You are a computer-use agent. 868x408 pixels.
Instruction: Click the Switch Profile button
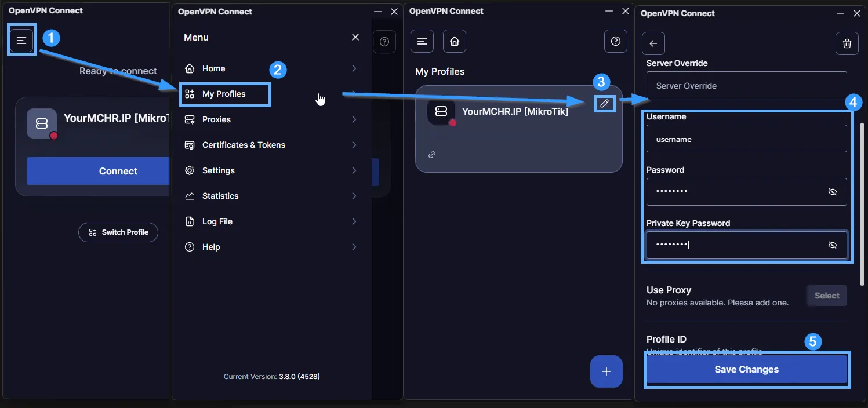[x=118, y=232]
